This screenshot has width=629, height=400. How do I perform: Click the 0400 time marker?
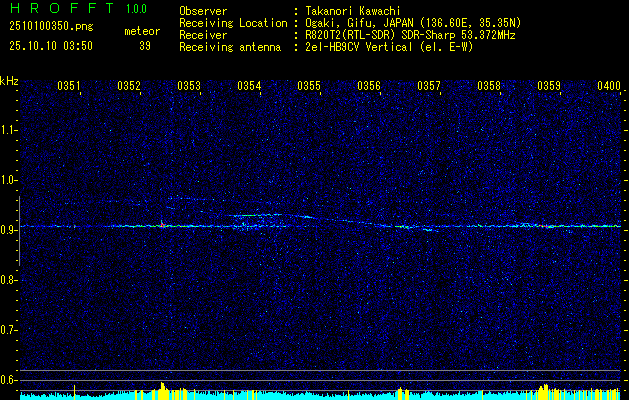(609, 85)
